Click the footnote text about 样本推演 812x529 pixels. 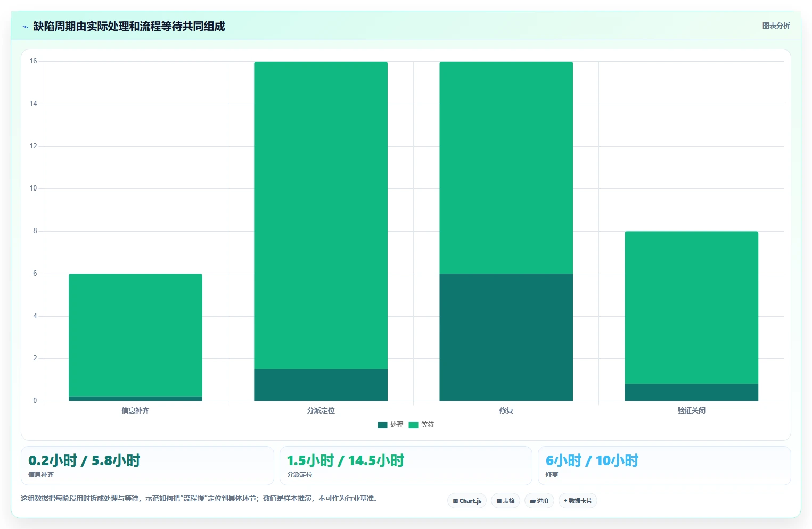pyautogui.click(x=199, y=499)
